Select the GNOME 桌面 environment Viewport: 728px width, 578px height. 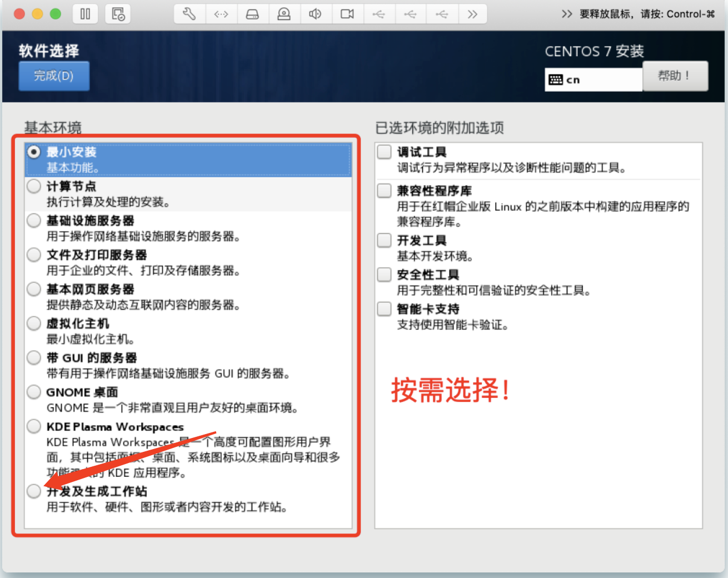click(x=34, y=392)
